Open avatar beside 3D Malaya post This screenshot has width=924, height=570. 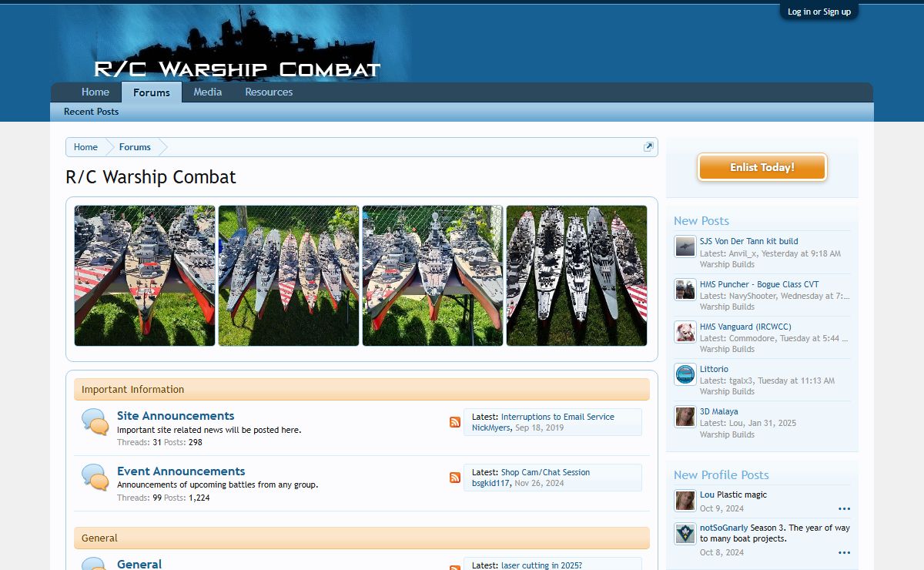pyautogui.click(x=685, y=417)
